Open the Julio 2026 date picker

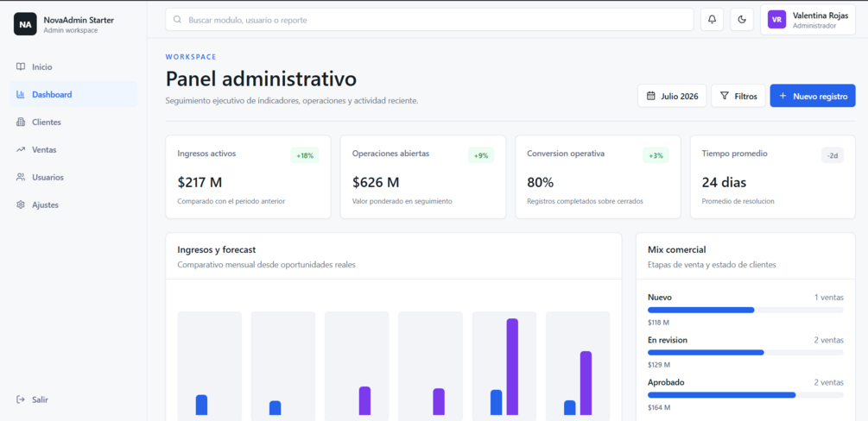[672, 96]
